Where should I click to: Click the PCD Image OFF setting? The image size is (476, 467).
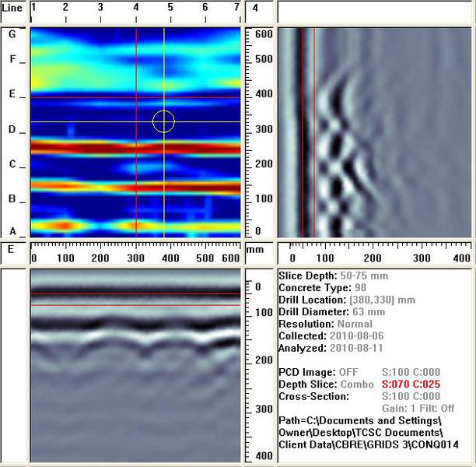[x=348, y=372]
